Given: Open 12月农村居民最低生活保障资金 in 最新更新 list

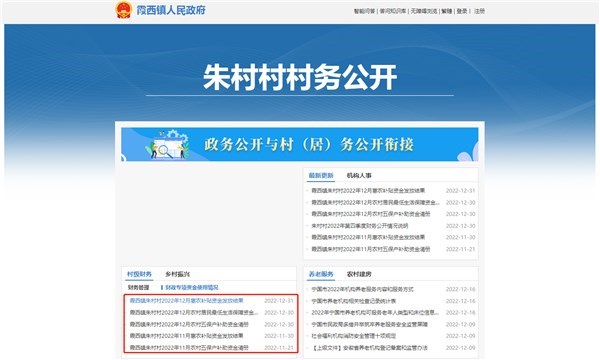Looking at the screenshot, I should click(x=375, y=202).
